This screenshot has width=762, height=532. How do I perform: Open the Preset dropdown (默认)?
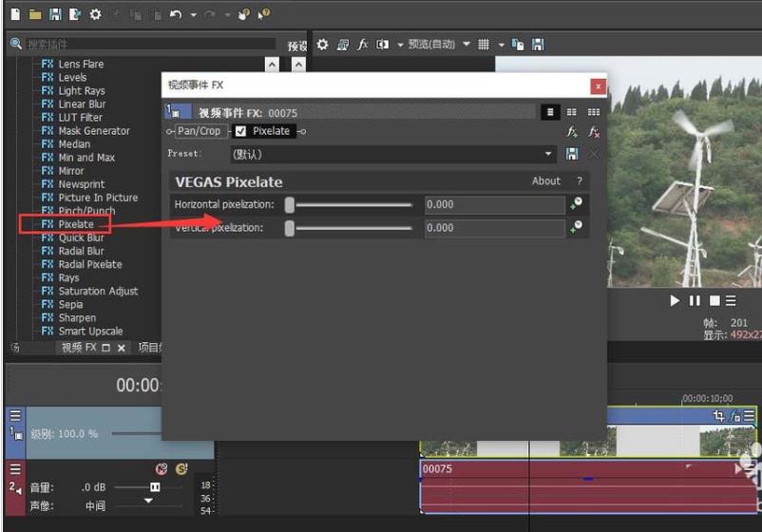pyautogui.click(x=393, y=155)
